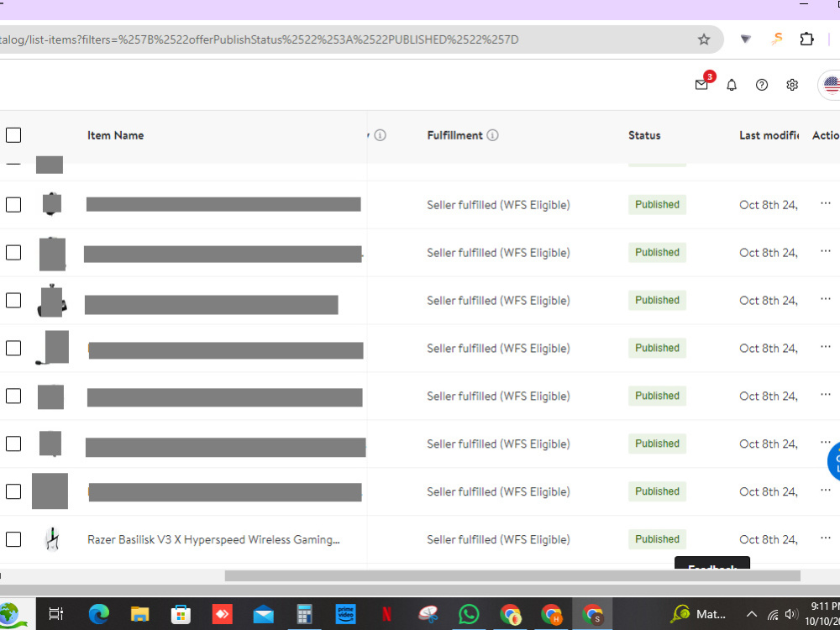Click info icon left of the Fulfillment column

click(x=380, y=135)
